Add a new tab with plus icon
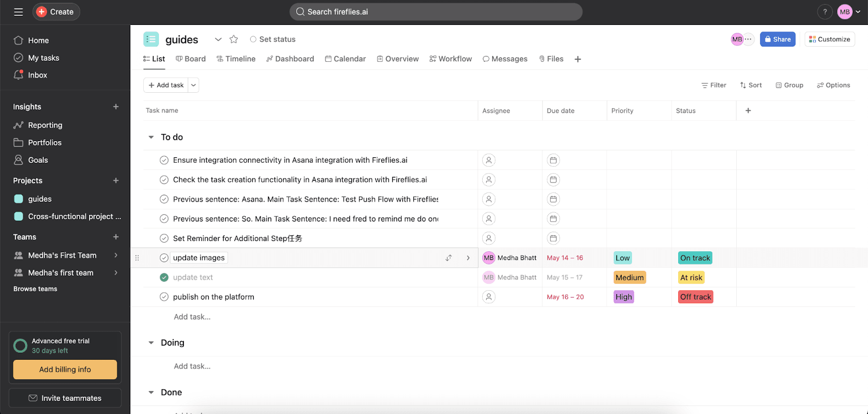 (578, 59)
